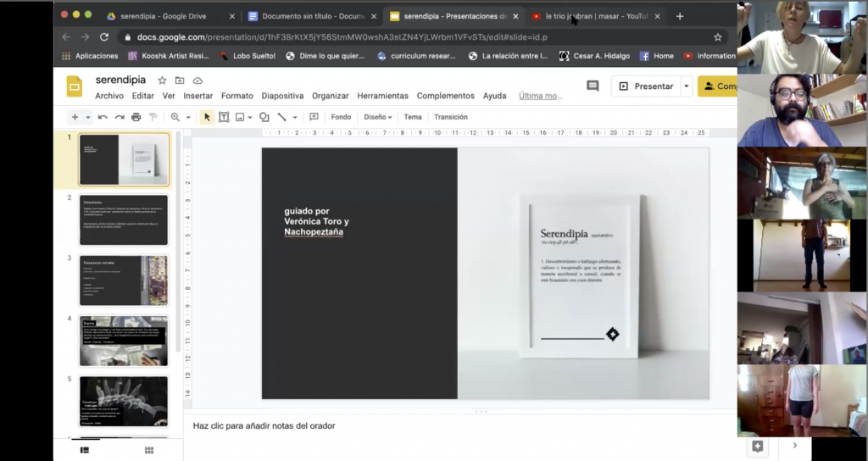Reload the browser page
Viewport: 868px width, 461px height.
pyautogui.click(x=104, y=37)
